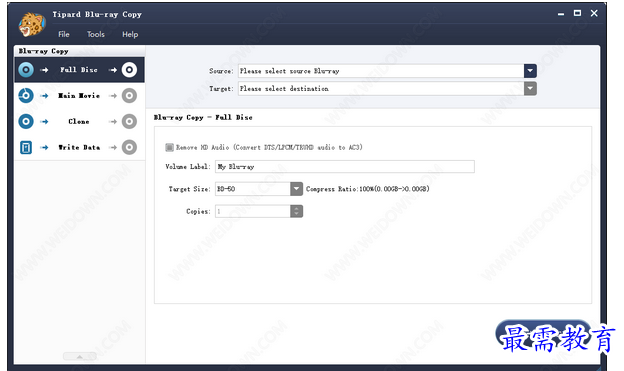Screen dimensions: 624x371
Task: Collapse the sidebar with bottom arrow handle
Action: 80,356
